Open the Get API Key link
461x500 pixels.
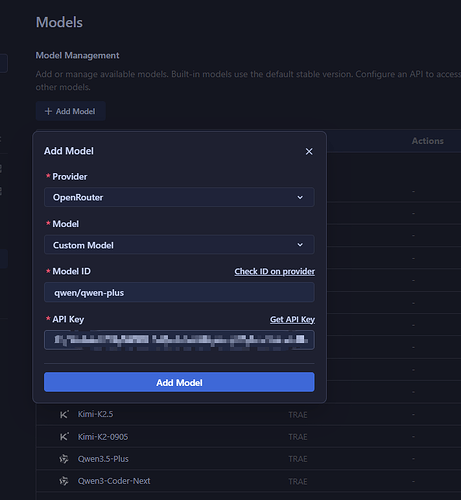tap(292, 319)
